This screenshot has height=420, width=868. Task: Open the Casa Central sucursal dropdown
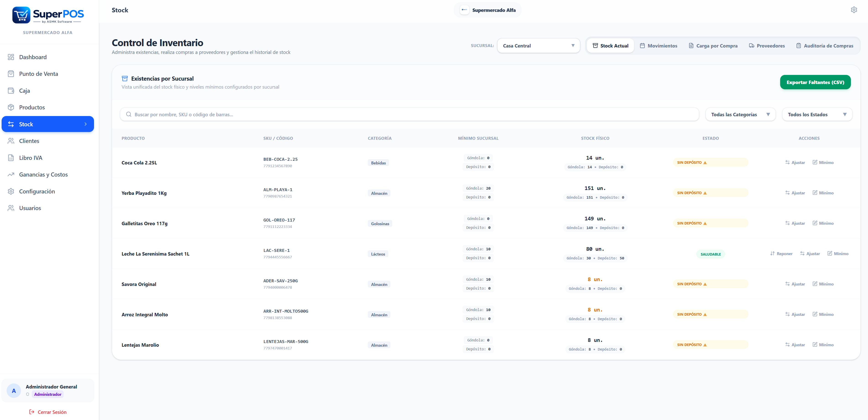point(539,45)
